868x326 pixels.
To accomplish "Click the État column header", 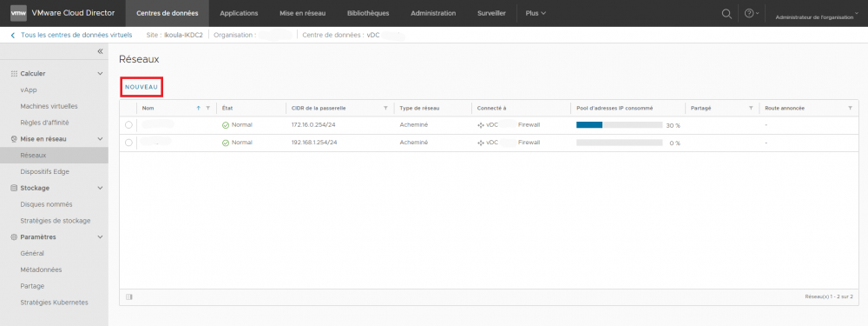I will (227, 108).
